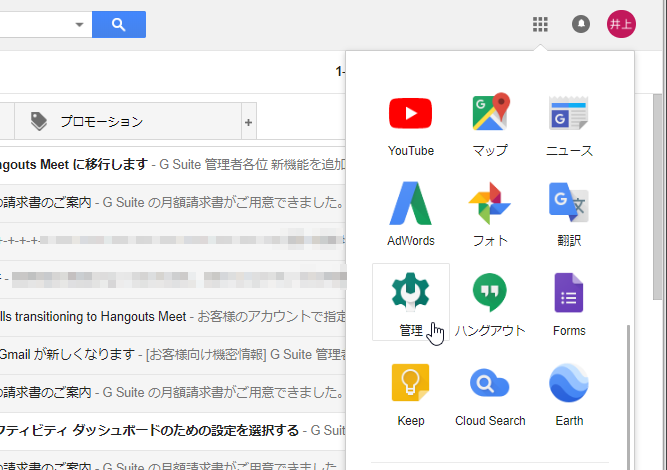Switch to the プロモーション tab
Viewport: 667px width, 470px height.
(128, 121)
